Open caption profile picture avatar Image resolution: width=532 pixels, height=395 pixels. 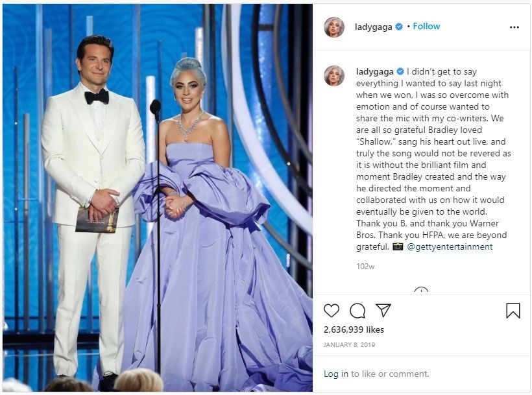point(334,76)
